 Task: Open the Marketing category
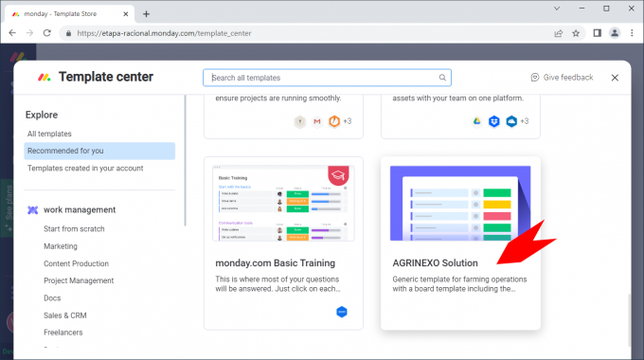coord(61,246)
